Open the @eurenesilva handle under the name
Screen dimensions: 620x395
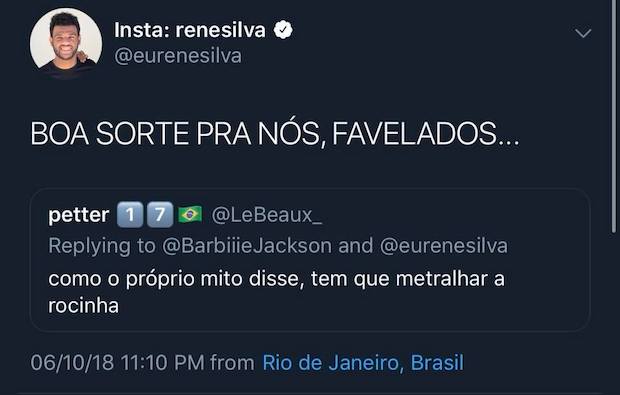178,56
